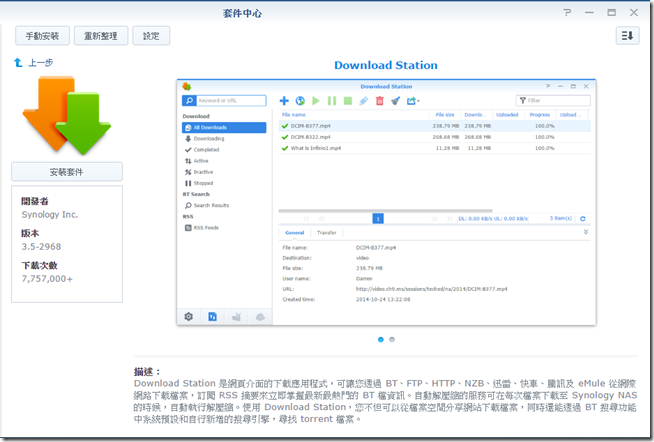654x442 pixels.
Task: Click the green pause icon in toolbar
Action: point(332,100)
